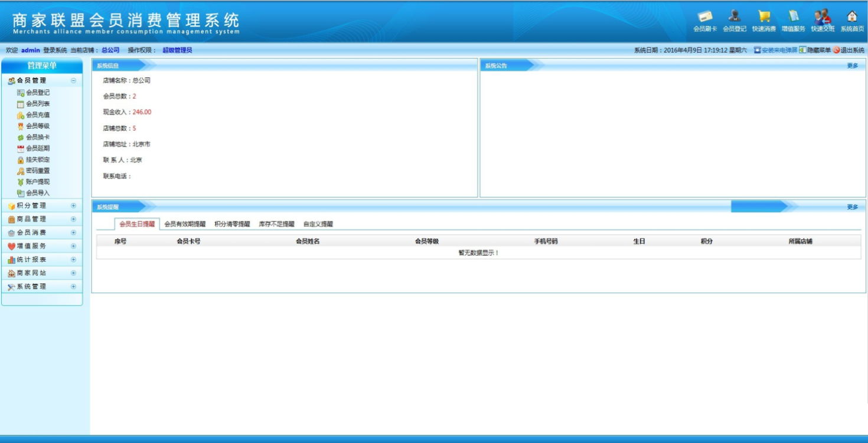The width and height of the screenshot is (868, 443).
Task: Click the 手机号码 column header
Action: point(546,241)
